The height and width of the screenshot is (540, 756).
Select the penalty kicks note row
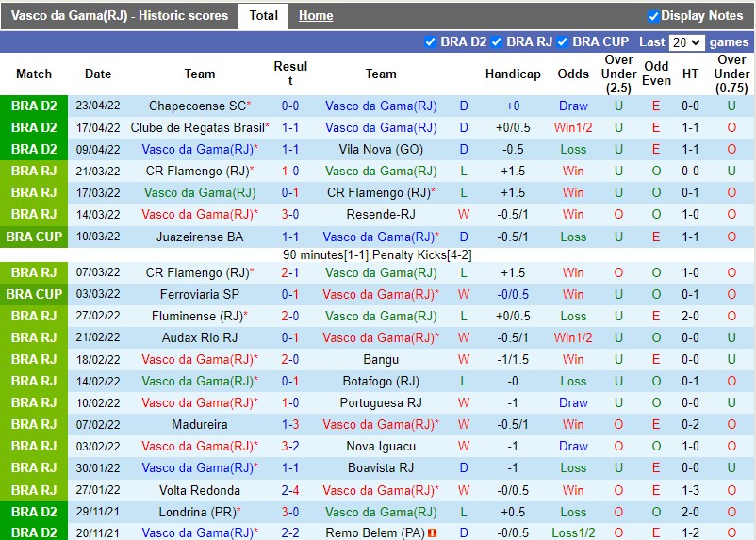point(377,255)
